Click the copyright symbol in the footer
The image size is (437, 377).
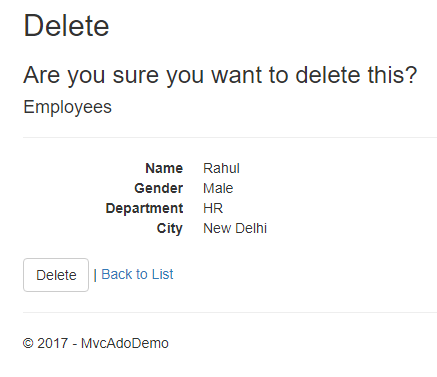(x=28, y=343)
